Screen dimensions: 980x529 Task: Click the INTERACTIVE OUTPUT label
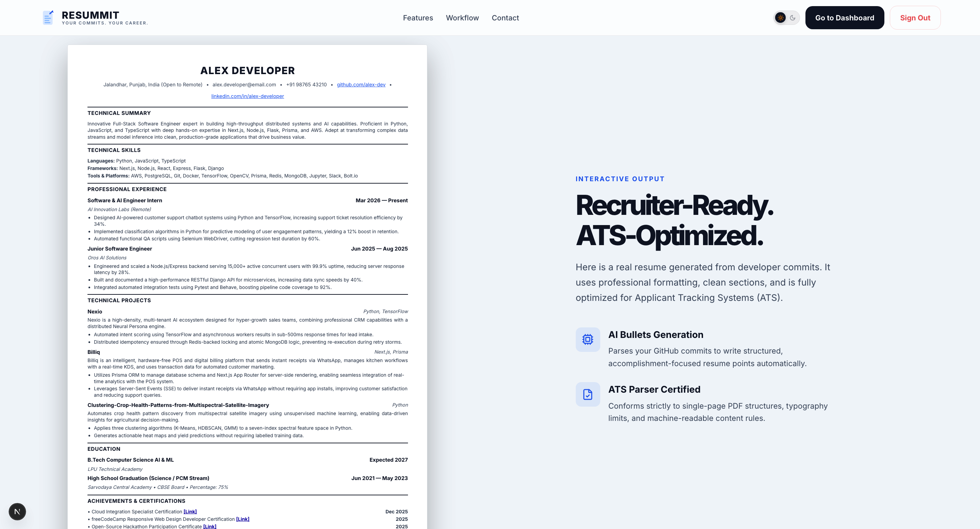coord(620,179)
